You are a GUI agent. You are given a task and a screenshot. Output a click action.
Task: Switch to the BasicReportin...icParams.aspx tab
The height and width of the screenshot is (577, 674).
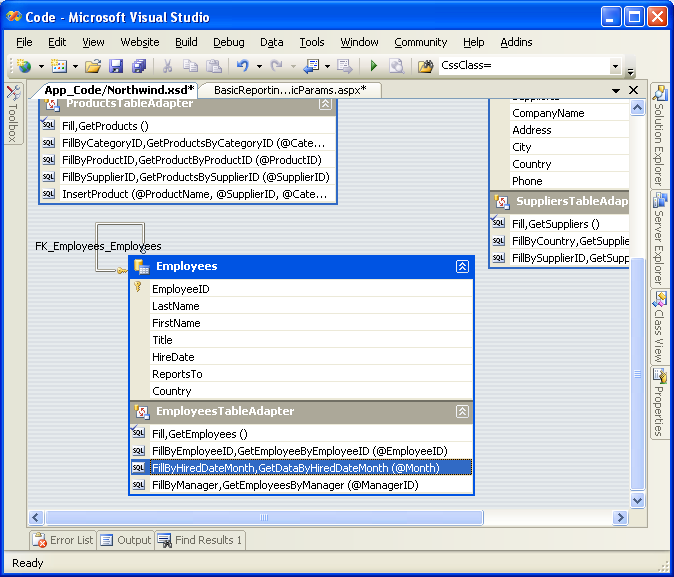coord(289,90)
